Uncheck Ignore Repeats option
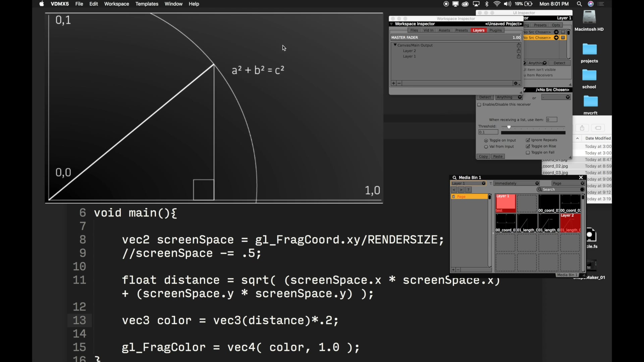Image resolution: width=644 pixels, height=362 pixels. click(x=528, y=140)
